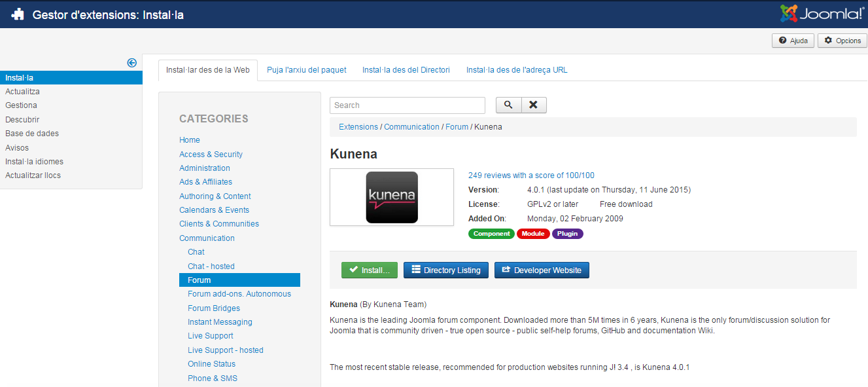This screenshot has width=868, height=387.
Task: Click the 249 reviews score link
Action: 531,175
